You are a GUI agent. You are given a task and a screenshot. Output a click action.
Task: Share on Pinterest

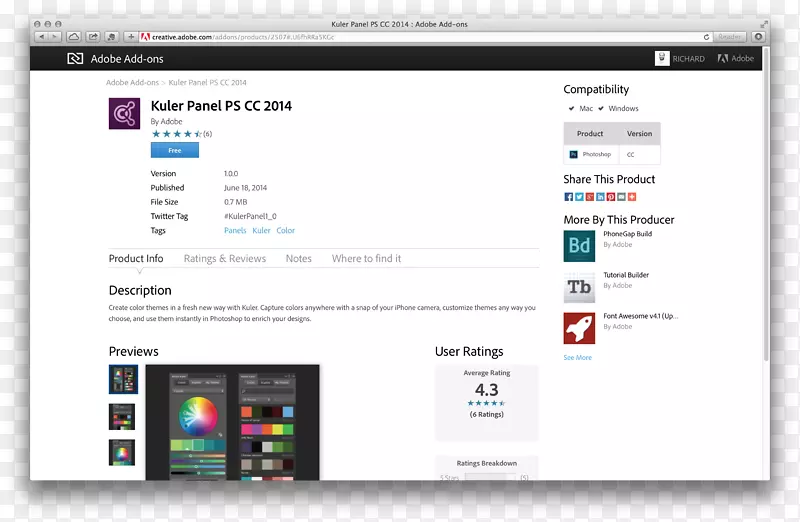611,196
